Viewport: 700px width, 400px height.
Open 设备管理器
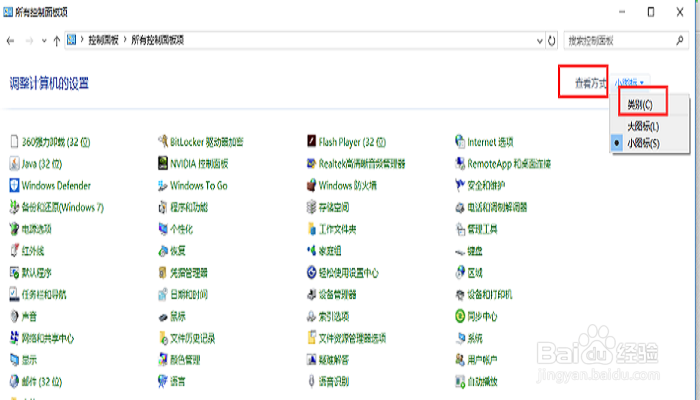pos(337,295)
